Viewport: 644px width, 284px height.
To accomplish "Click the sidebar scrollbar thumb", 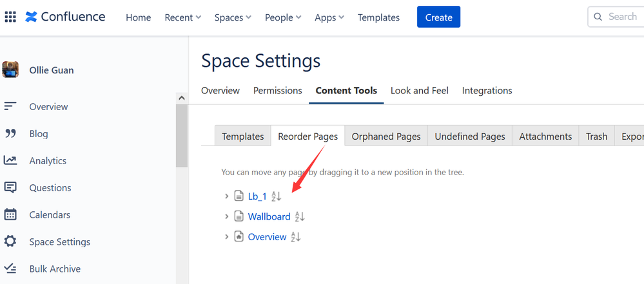I will [182, 136].
